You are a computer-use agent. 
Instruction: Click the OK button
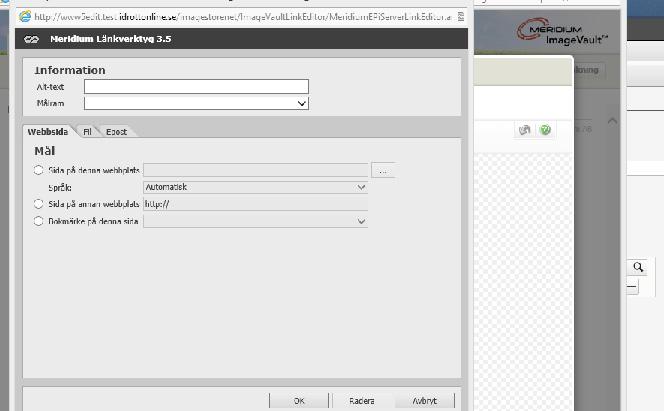299,401
